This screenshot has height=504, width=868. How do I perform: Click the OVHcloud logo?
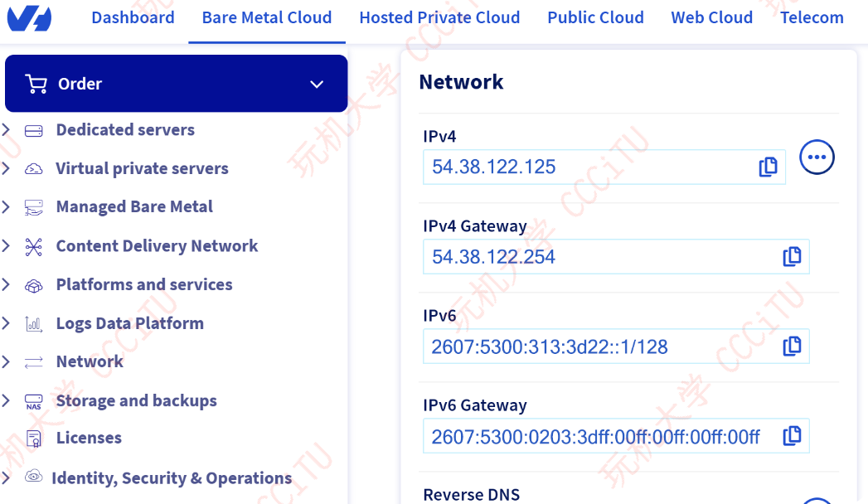click(30, 17)
